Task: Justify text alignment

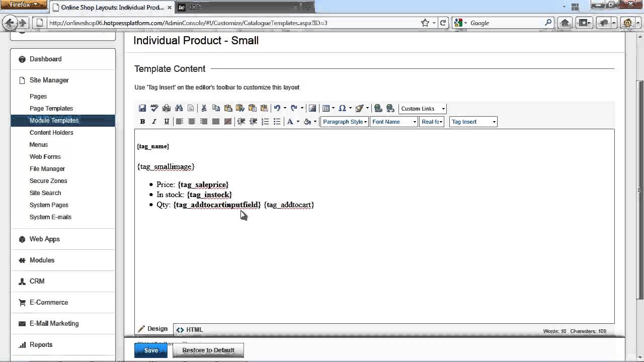Action: (x=215, y=121)
